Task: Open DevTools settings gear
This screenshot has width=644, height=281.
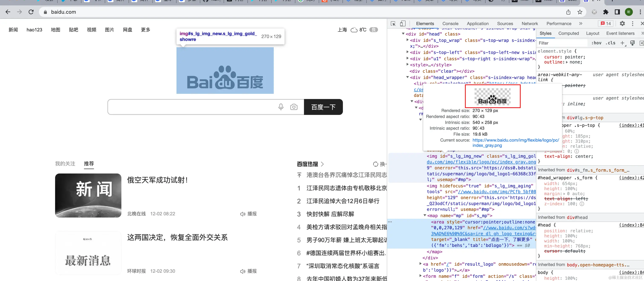Action: [x=622, y=23]
